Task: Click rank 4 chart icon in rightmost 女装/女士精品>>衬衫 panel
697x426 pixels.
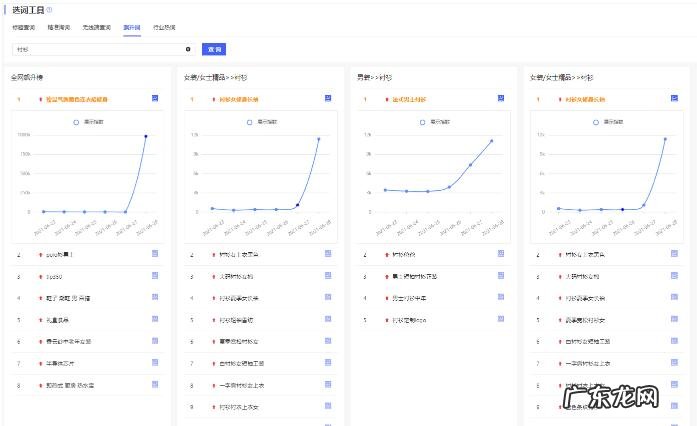Action: point(674,297)
